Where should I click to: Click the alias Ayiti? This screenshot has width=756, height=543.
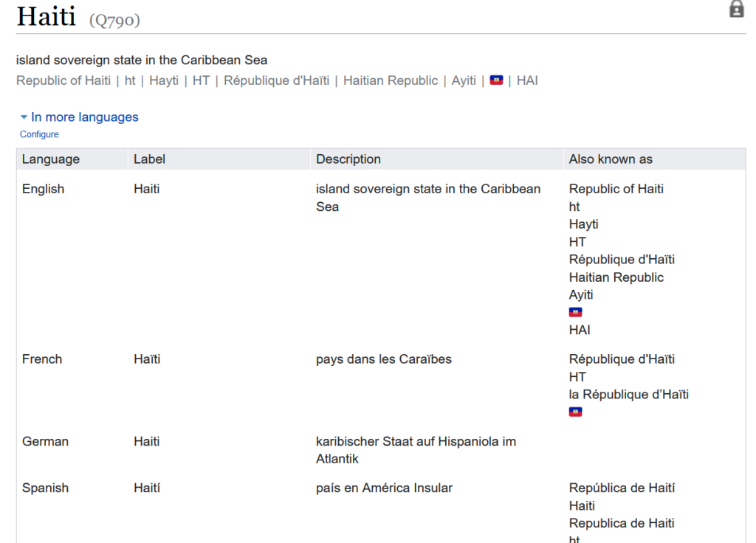tap(464, 80)
